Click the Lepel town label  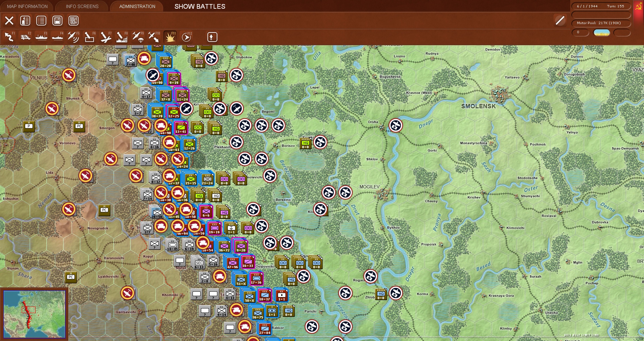(x=315, y=88)
